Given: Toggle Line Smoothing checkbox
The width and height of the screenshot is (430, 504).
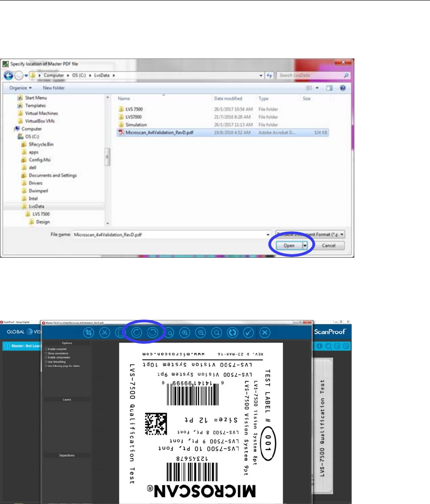Looking at the screenshot, I should (x=46, y=362).
